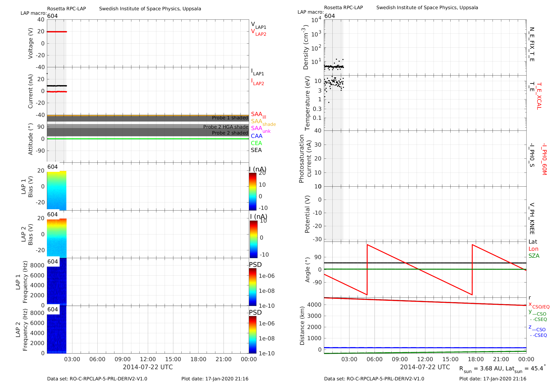Click the blue z CSO legend entry
The image size is (554, 392).
537,329
